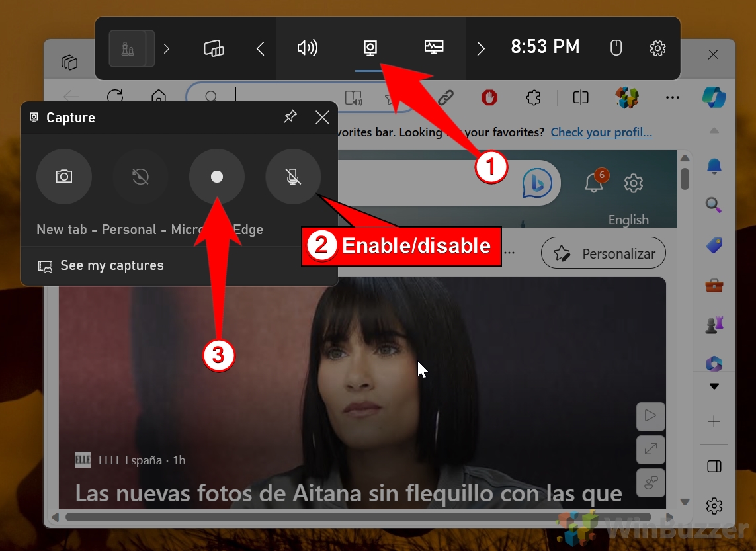The width and height of the screenshot is (756, 551).
Task: Expand more sidebar apps down arrow
Action: point(714,386)
